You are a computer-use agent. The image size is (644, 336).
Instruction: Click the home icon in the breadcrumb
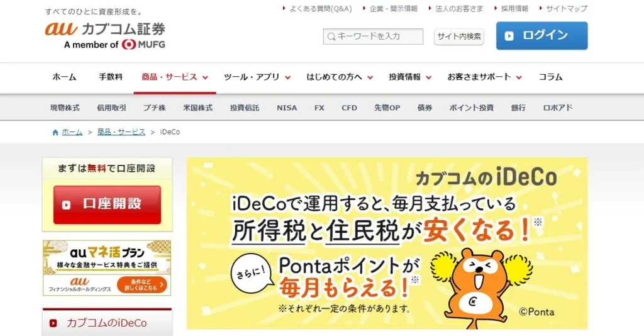coord(55,132)
